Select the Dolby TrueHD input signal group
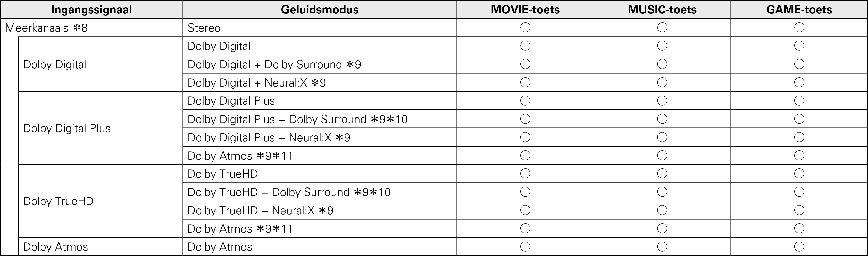 click(58, 201)
